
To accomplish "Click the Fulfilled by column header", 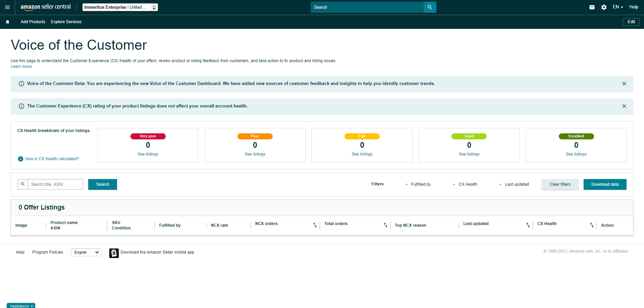I will click(x=170, y=225).
